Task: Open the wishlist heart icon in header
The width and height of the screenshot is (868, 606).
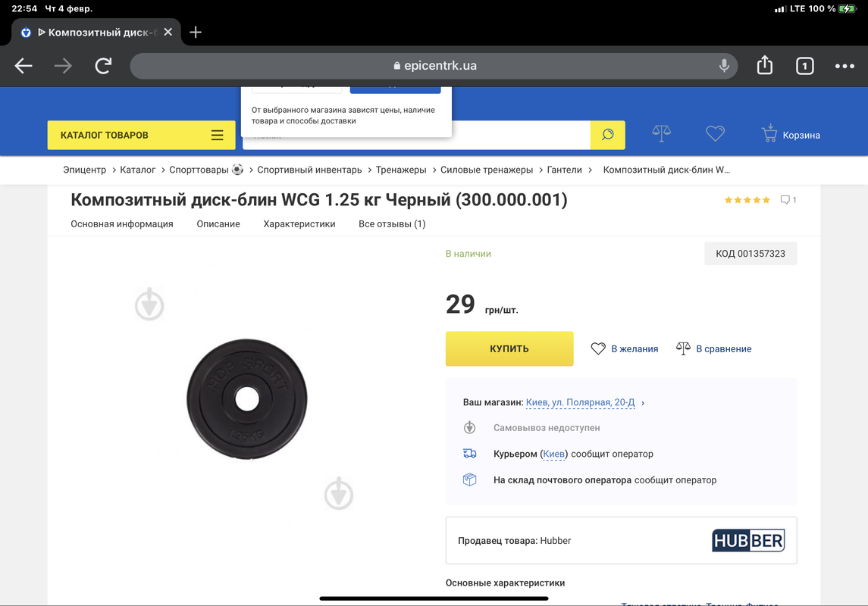Action: 715,133
